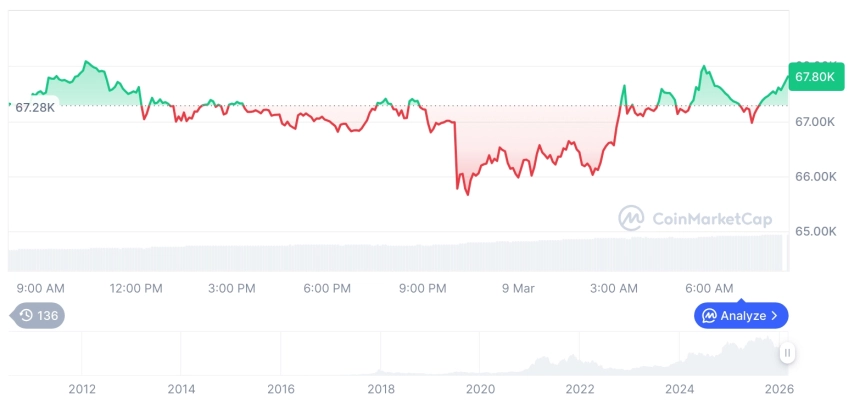Viewport: 860px width, 401px height.
Task: Select the 9:00 PM time axis label
Action: click(x=422, y=289)
